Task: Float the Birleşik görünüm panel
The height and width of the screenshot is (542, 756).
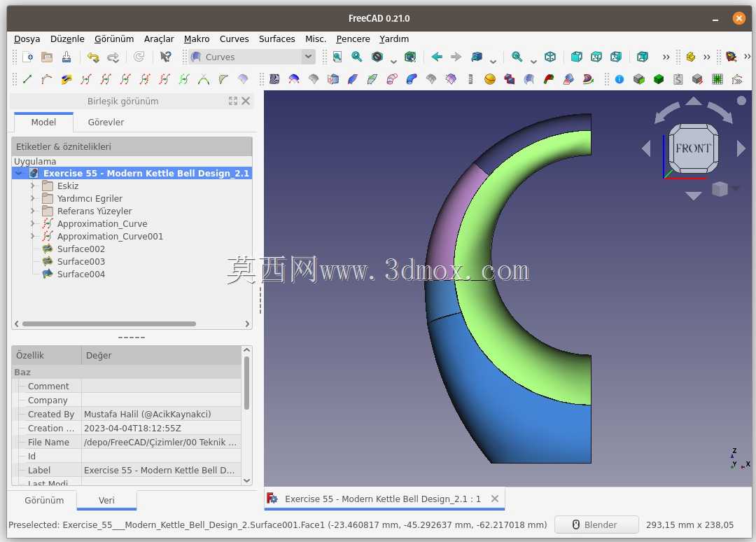Action: pos(233,101)
